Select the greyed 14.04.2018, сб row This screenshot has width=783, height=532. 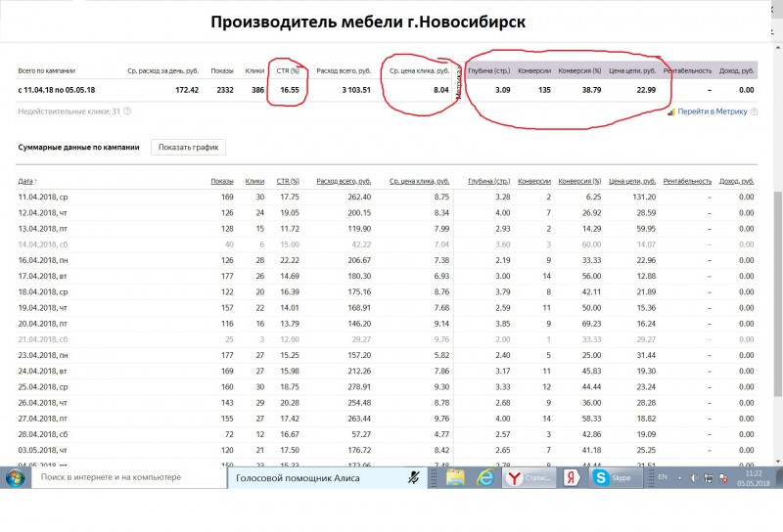pyautogui.click(x=387, y=244)
